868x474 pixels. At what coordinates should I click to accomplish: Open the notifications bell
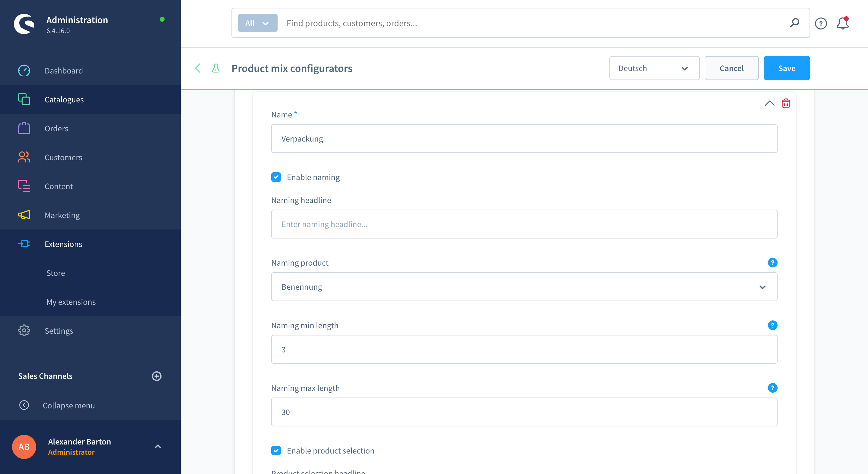(x=842, y=23)
